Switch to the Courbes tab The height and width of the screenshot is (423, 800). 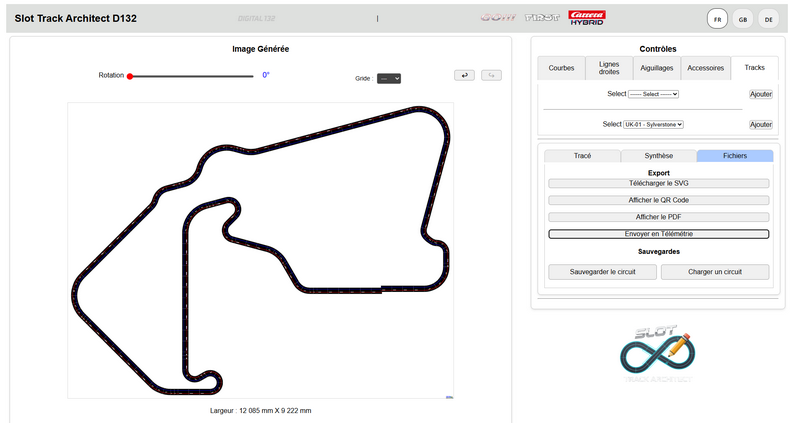[561, 68]
